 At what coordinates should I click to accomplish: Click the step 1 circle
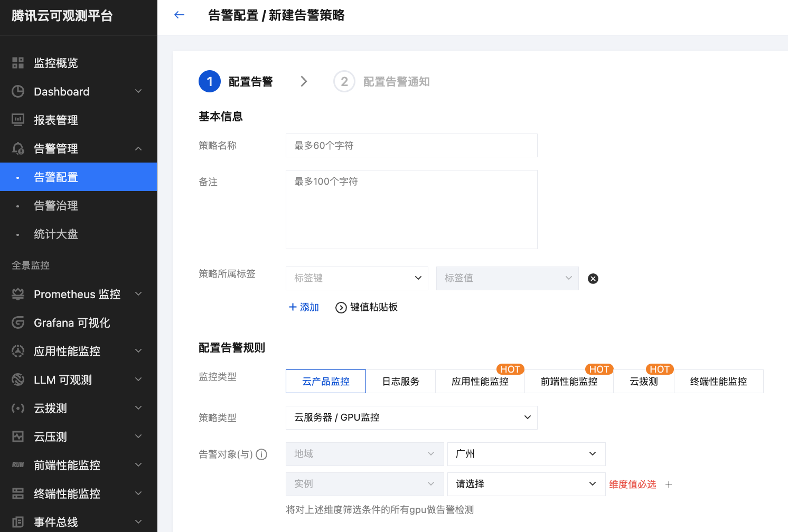210,81
